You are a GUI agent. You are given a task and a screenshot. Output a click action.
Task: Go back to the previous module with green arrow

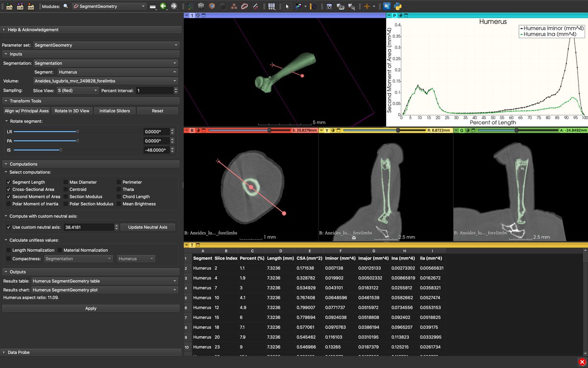point(163,6)
